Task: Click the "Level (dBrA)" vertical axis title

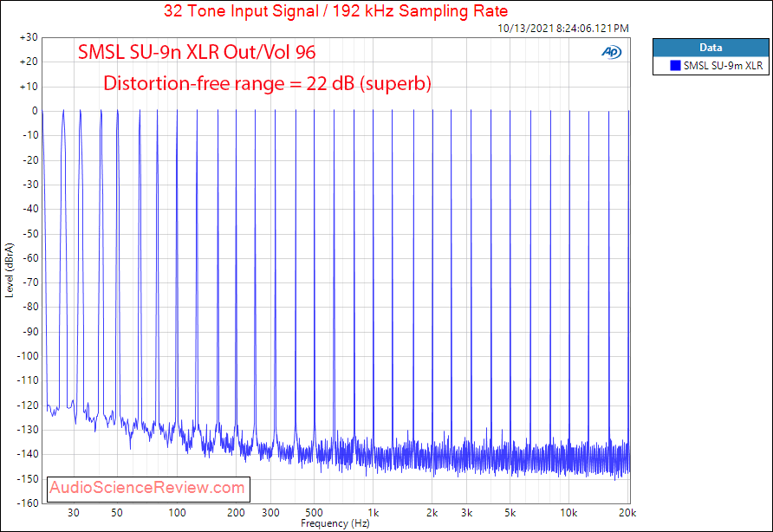Action: pyautogui.click(x=10, y=270)
